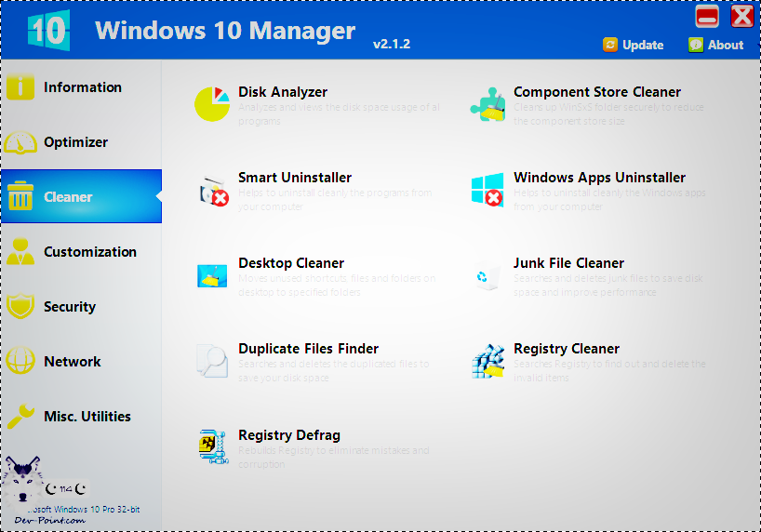Viewport: 761px width, 532px height.
Task: Select the Network sidebar section
Action: (72, 362)
